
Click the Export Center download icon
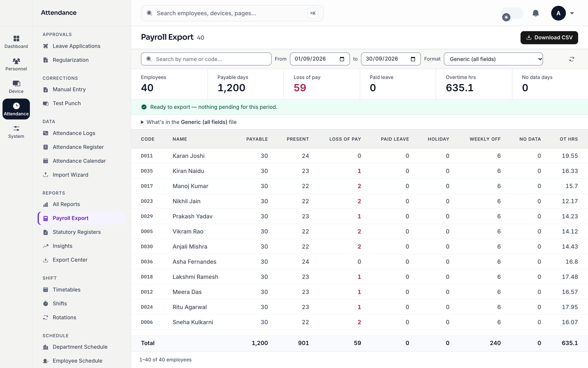[x=46, y=260]
